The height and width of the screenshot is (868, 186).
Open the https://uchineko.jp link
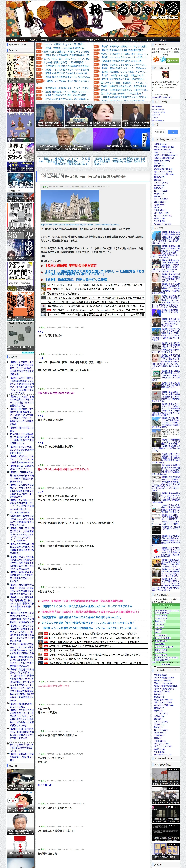coord(160,95)
